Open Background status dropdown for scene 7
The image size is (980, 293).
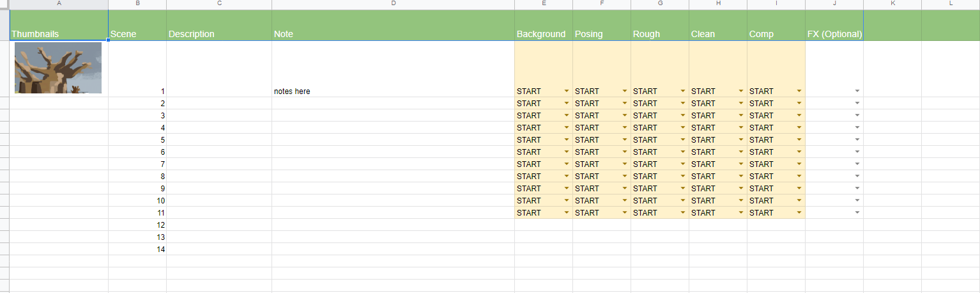point(566,164)
